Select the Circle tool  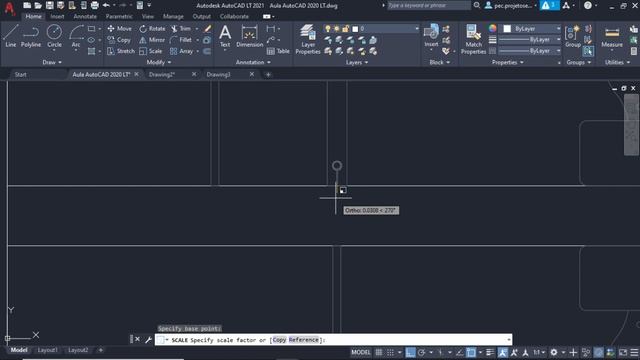click(54, 36)
